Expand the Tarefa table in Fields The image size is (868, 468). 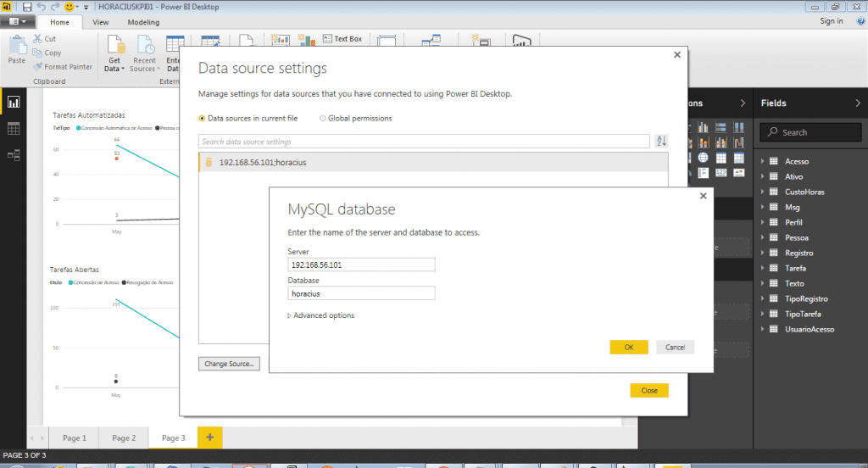[762, 268]
